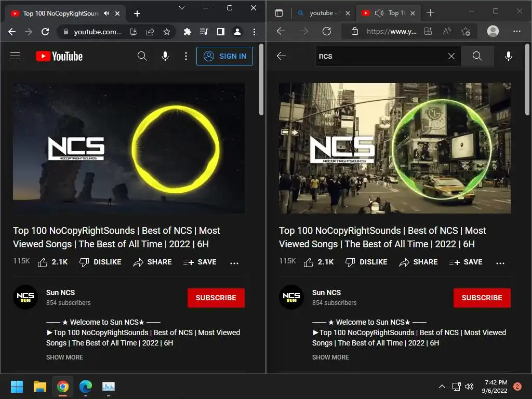Show hidden system tray icons
Image resolution: width=532 pixels, height=399 pixels.
pyautogui.click(x=442, y=387)
